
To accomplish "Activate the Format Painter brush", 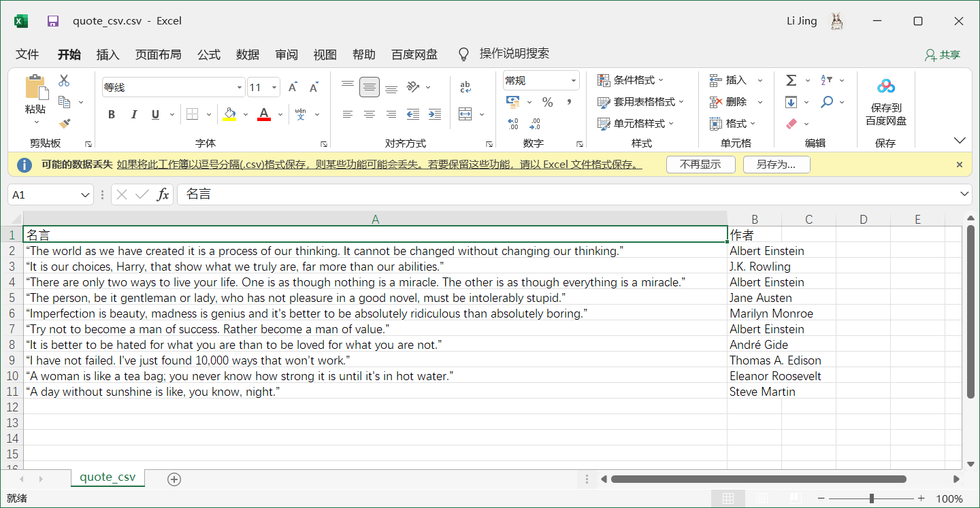I will pyautogui.click(x=65, y=124).
